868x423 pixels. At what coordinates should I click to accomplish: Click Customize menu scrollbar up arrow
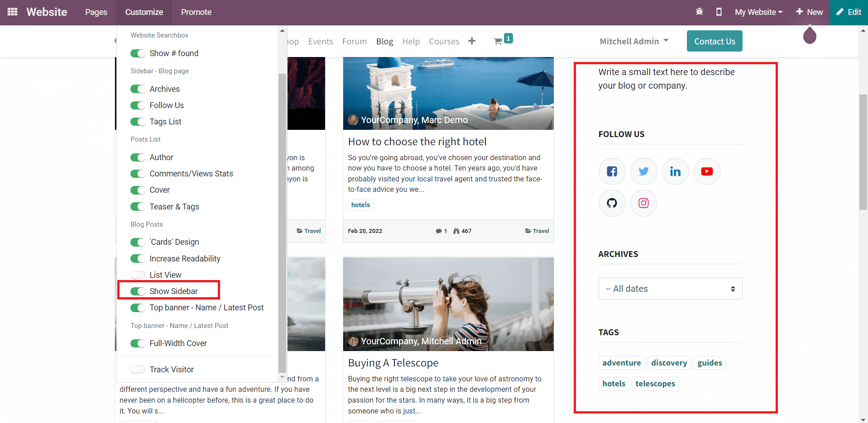[x=282, y=31]
